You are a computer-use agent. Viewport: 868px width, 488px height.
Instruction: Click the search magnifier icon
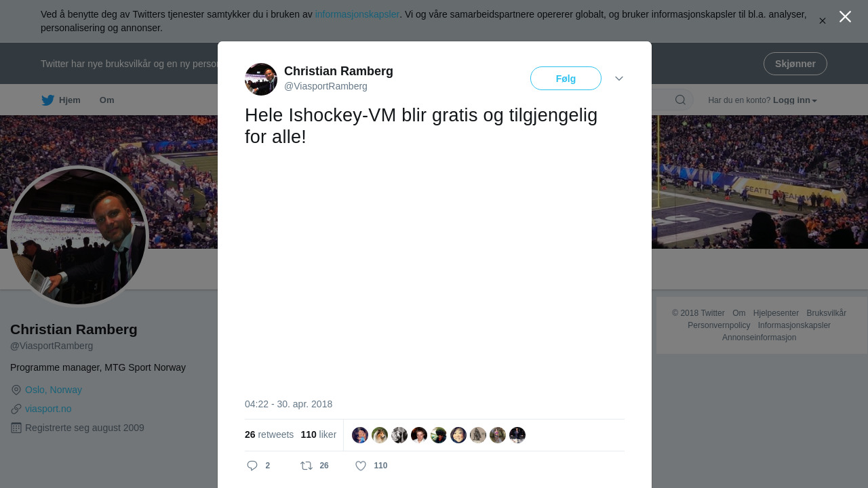[x=680, y=100]
